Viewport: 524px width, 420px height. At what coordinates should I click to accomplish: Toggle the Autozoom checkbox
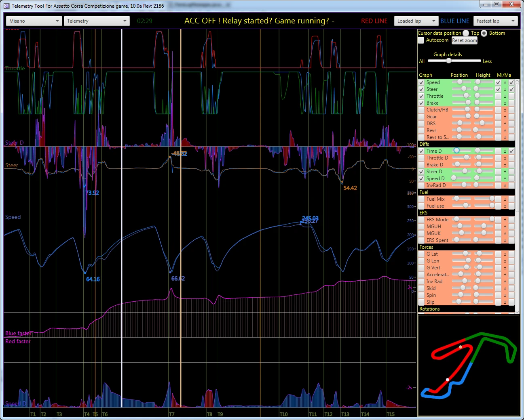[x=421, y=40]
